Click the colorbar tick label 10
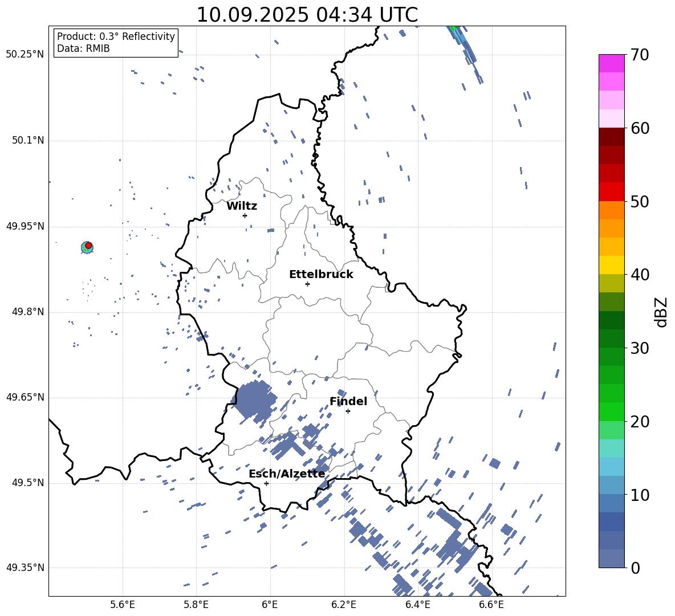This screenshot has height=616, width=675. coord(640,495)
